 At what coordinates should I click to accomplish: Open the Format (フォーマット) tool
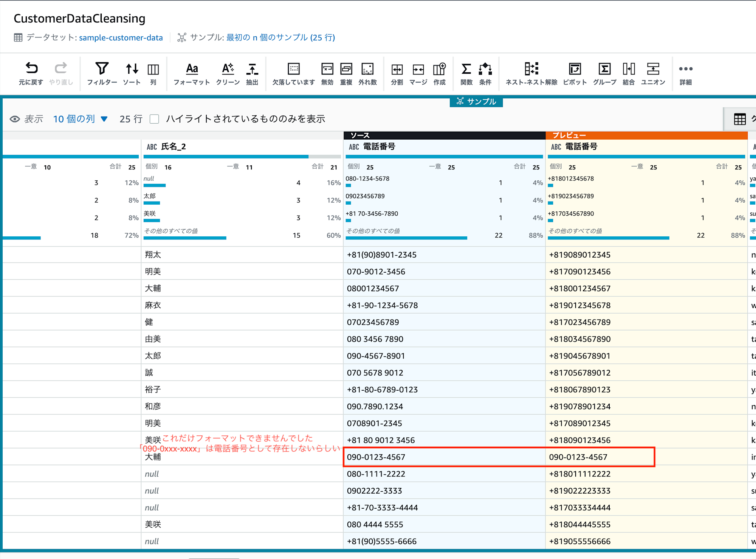[x=192, y=73]
